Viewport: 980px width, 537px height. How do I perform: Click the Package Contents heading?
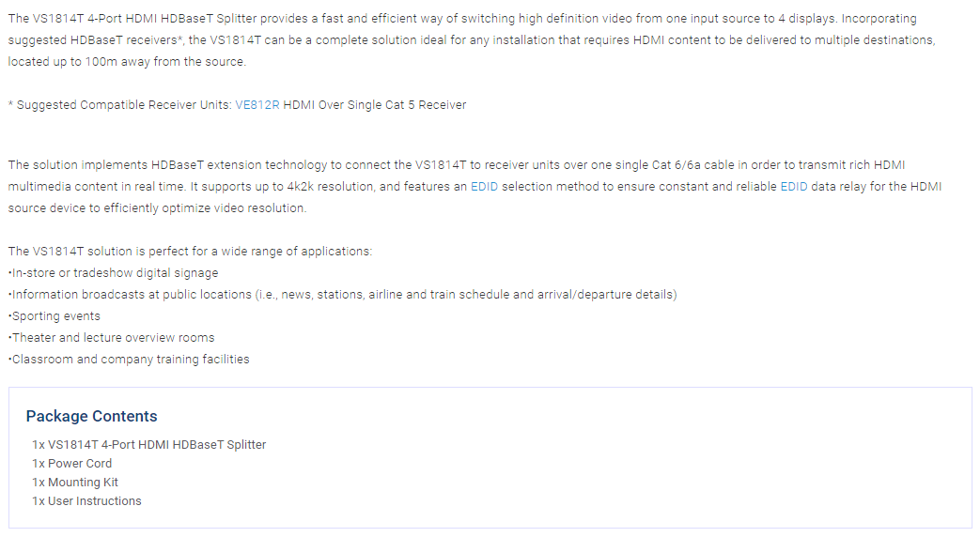[x=91, y=416]
